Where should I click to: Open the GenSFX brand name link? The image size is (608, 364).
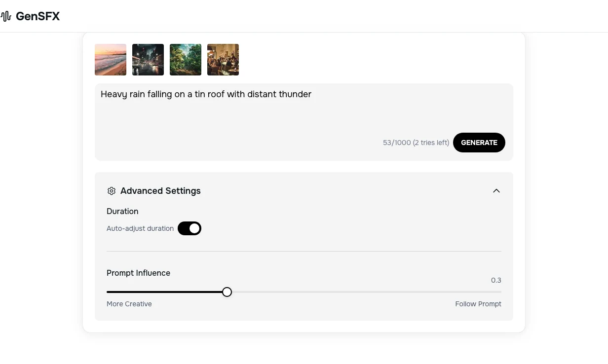38,16
